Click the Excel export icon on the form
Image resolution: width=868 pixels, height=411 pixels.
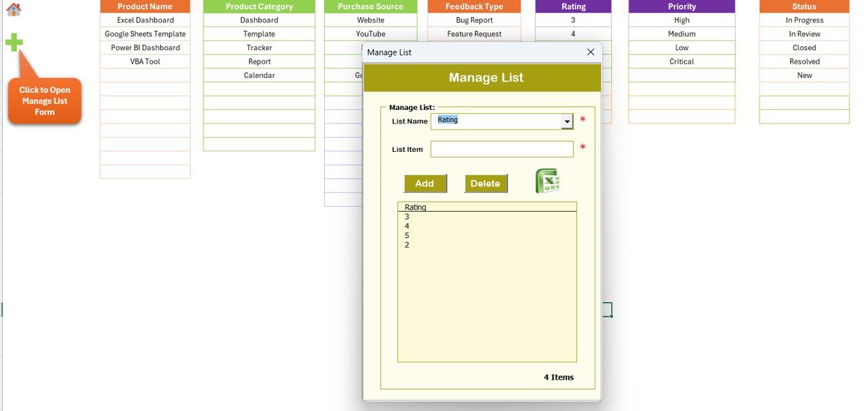click(x=547, y=179)
